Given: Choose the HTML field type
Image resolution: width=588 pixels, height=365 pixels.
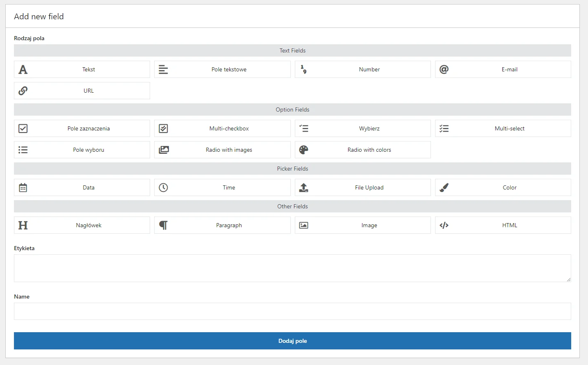Looking at the screenshot, I should 503,226.
